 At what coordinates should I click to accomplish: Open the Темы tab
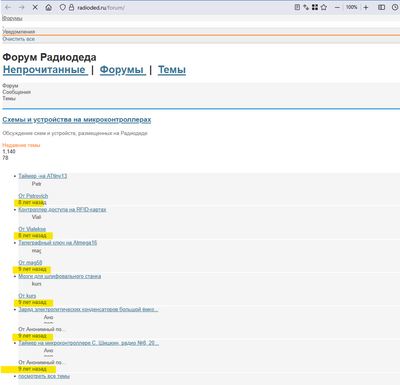[172, 70]
